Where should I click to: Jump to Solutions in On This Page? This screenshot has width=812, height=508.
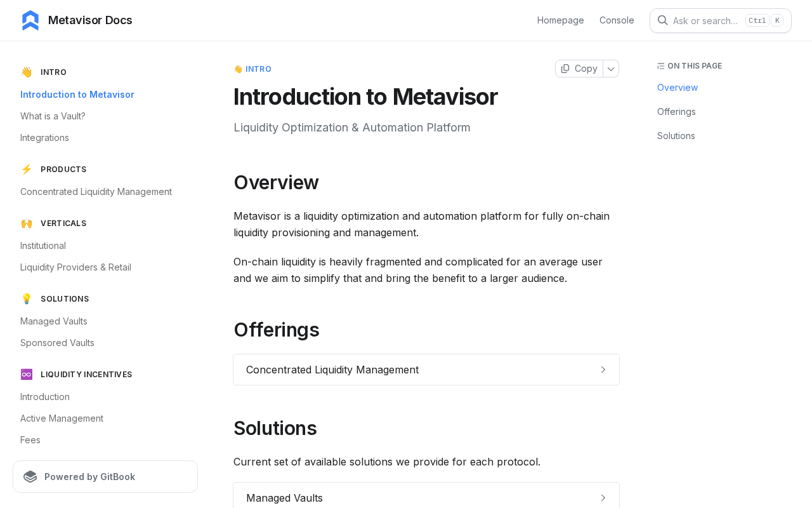click(x=676, y=136)
